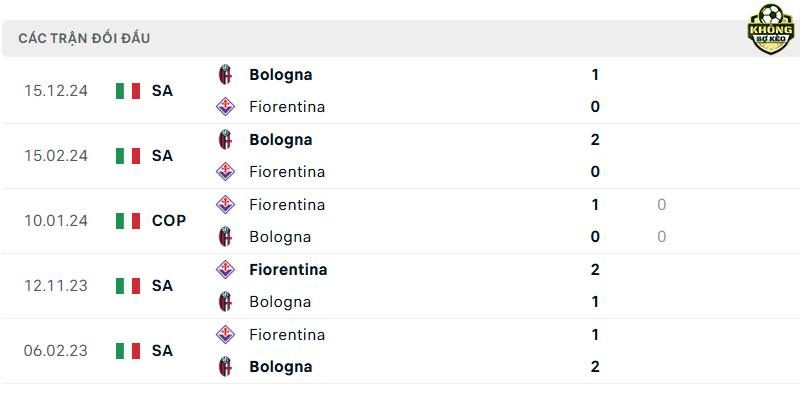Open bold Bologna name in 15.12.24 match
The width and height of the screenshot is (800, 400).
pyautogui.click(x=281, y=75)
